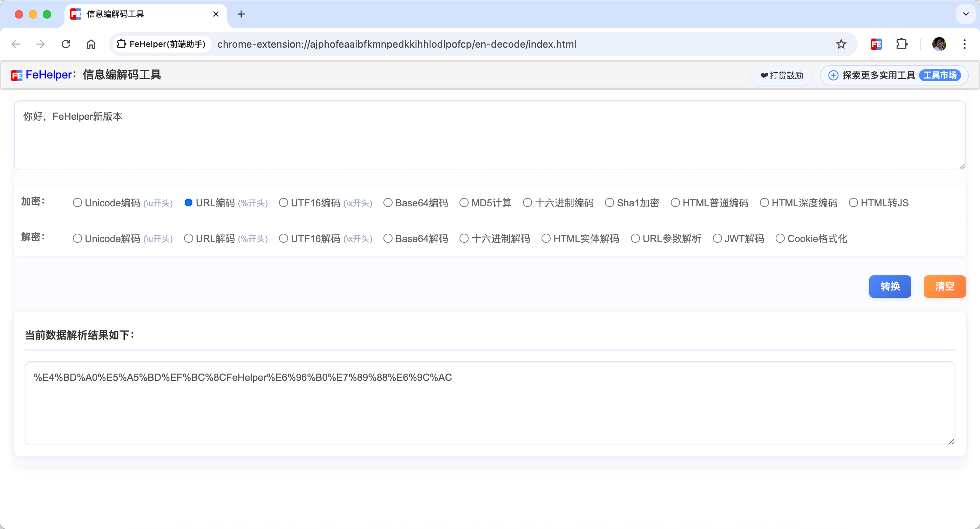The height and width of the screenshot is (529, 980).
Task: Click the FeHelper extension icon in toolbar
Action: pos(876,44)
